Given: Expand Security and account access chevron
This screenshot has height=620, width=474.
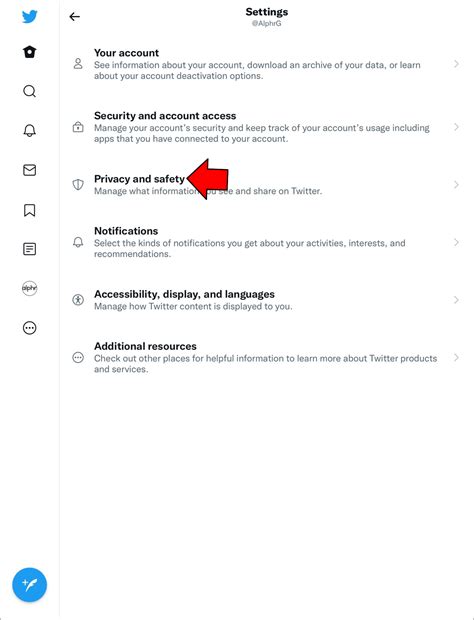Looking at the screenshot, I should (456, 127).
